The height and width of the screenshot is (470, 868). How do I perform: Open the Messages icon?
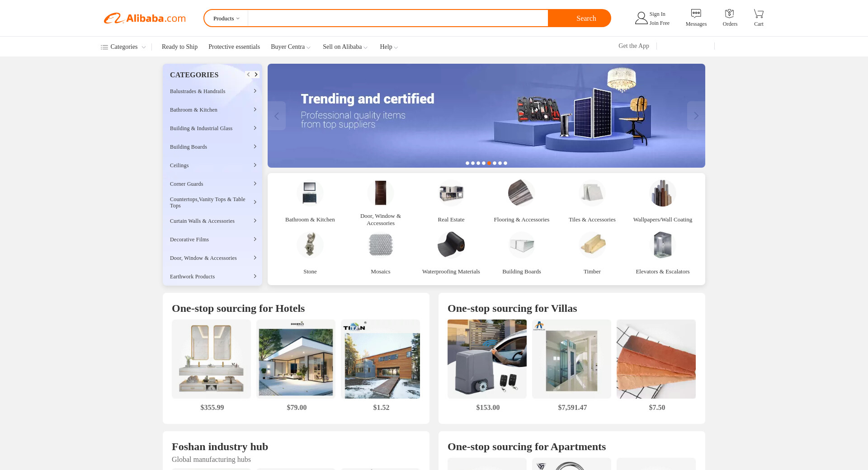696,14
